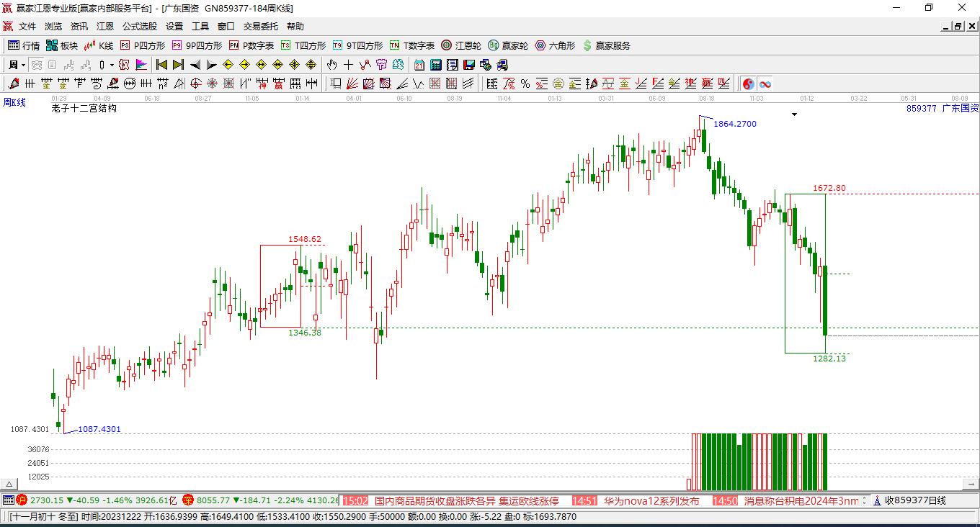Switch to the K线 chart view
Viewport: 980px width, 527px height.
pyautogui.click(x=99, y=45)
